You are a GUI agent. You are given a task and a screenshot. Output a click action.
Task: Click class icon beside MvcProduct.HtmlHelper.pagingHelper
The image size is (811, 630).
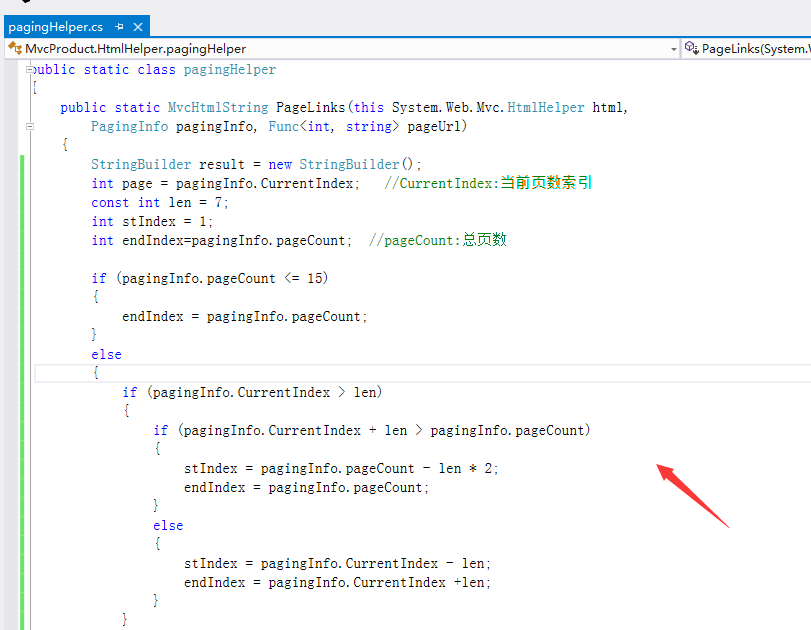click(15, 48)
